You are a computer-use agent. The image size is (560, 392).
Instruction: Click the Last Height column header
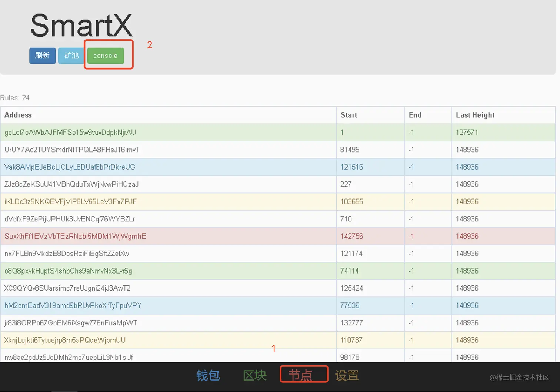point(475,115)
